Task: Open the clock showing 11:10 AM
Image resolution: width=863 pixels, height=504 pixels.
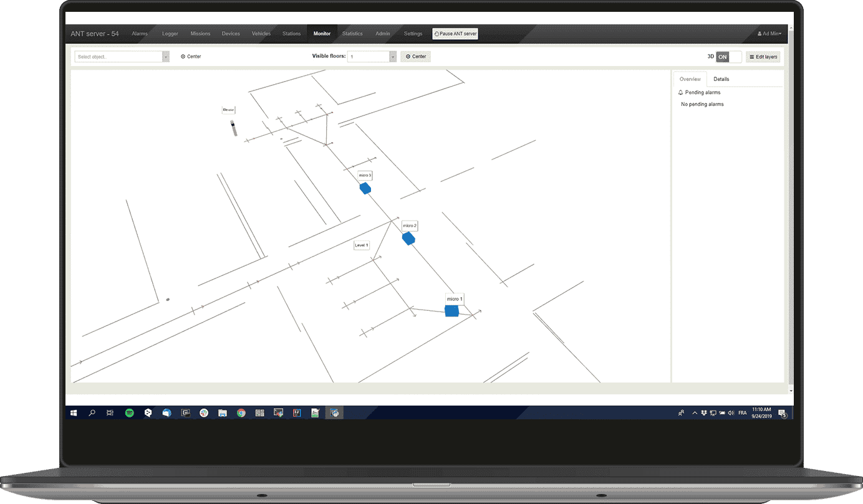Action: click(x=762, y=412)
